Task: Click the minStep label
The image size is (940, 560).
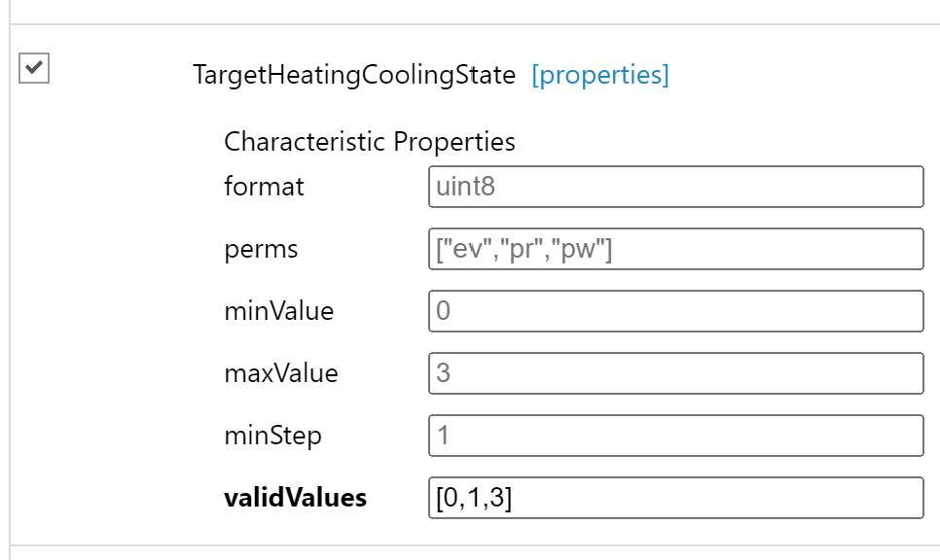Action: coord(272,436)
